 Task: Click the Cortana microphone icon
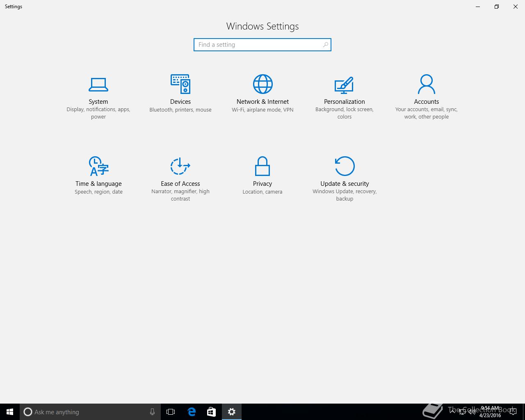coord(152,412)
